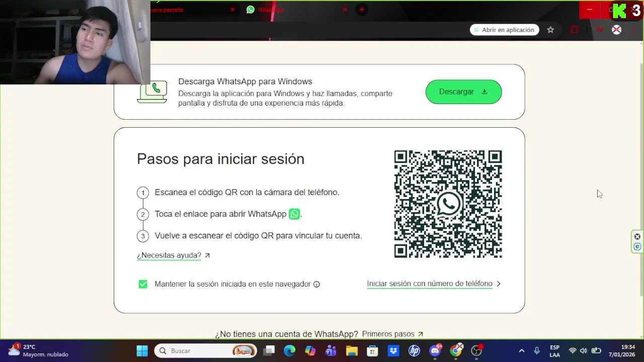Open OBS recording app from the taskbar
Screen dimensions: 644x362
[x=476, y=350]
